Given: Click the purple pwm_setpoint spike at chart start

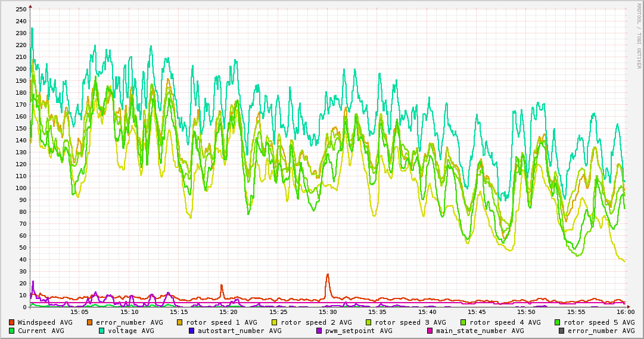Looking at the screenshot, I should tap(33, 282).
